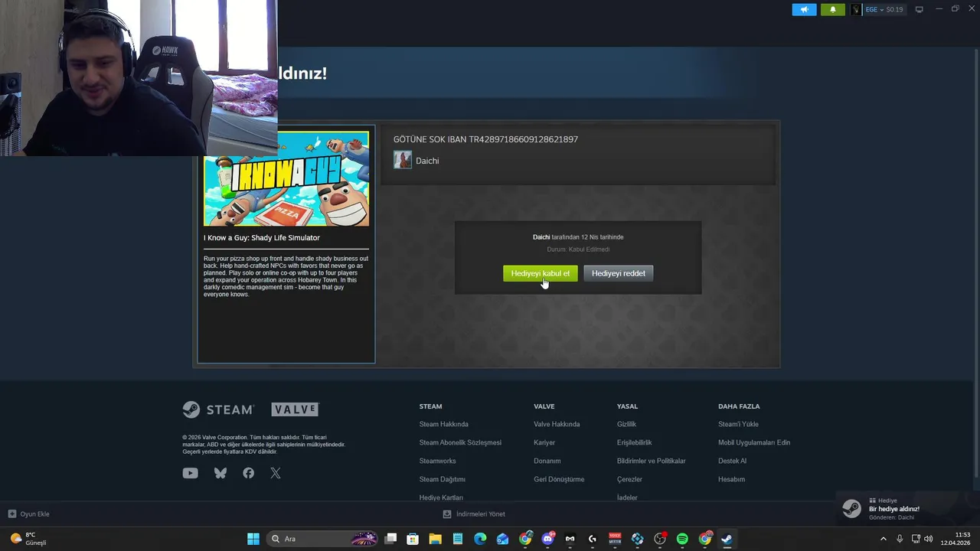Screen dimensions: 980x551
Task: Accept the gift with Hediyeyi kabul et
Action: tap(541, 273)
